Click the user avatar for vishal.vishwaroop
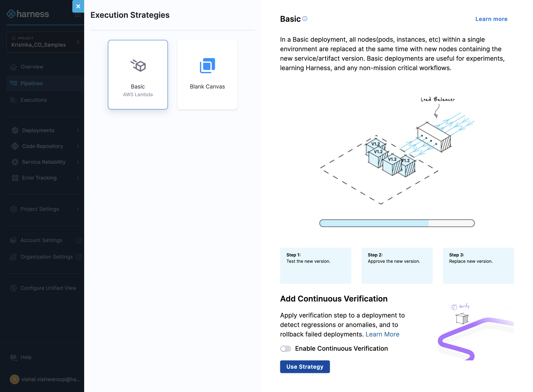This screenshot has width=533, height=392. pyautogui.click(x=14, y=379)
